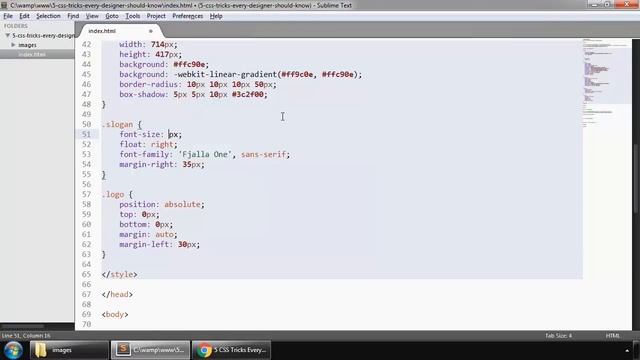Viewport: 640px width, 360px height.
Task: Click line number 51 in gutter
Action: coord(86,134)
